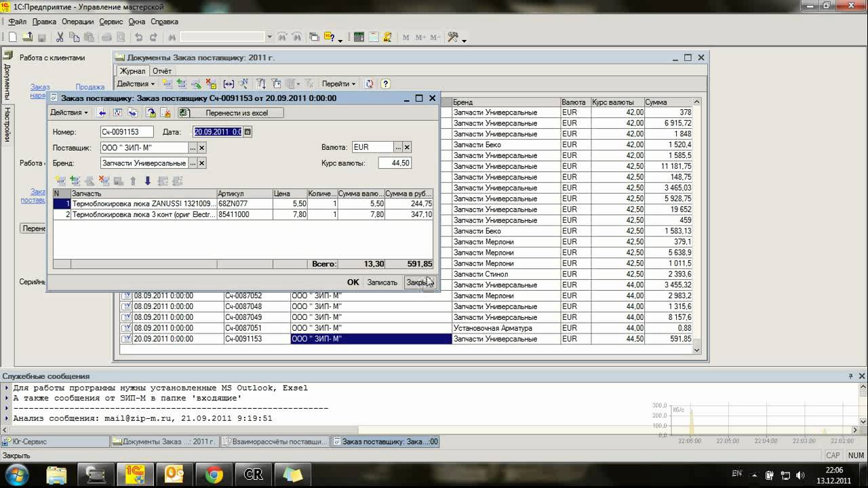Clear the Валюта field with X button
The width and height of the screenshot is (868, 488).
407,147
